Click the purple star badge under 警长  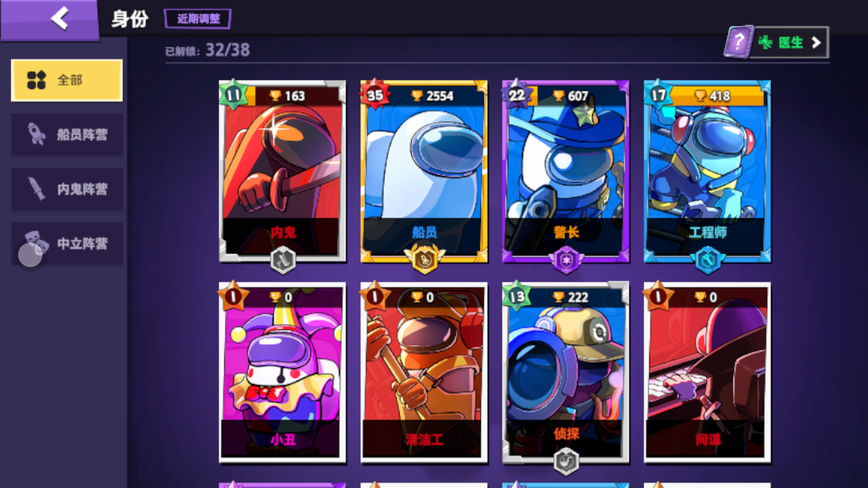[x=566, y=260]
